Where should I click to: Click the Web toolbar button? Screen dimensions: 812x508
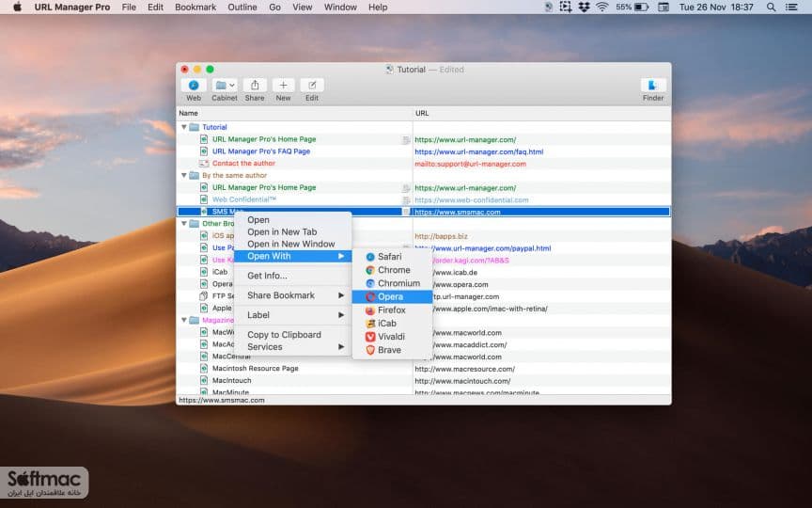pos(194,86)
